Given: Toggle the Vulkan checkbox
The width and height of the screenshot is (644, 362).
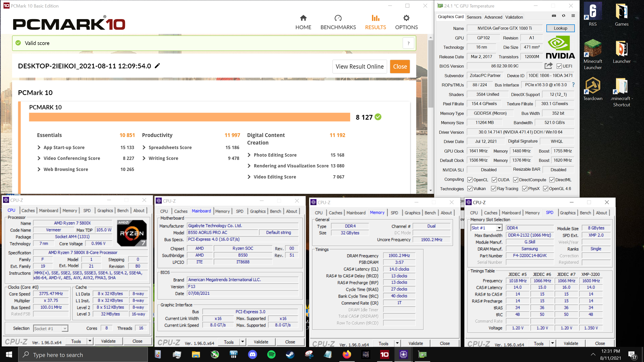Looking at the screenshot, I should [x=470, y=189].
